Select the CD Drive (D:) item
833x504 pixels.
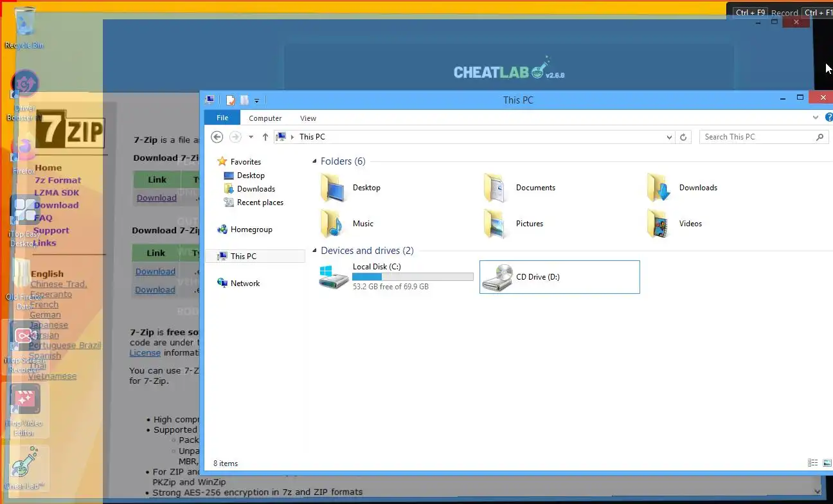click(560, 277)
